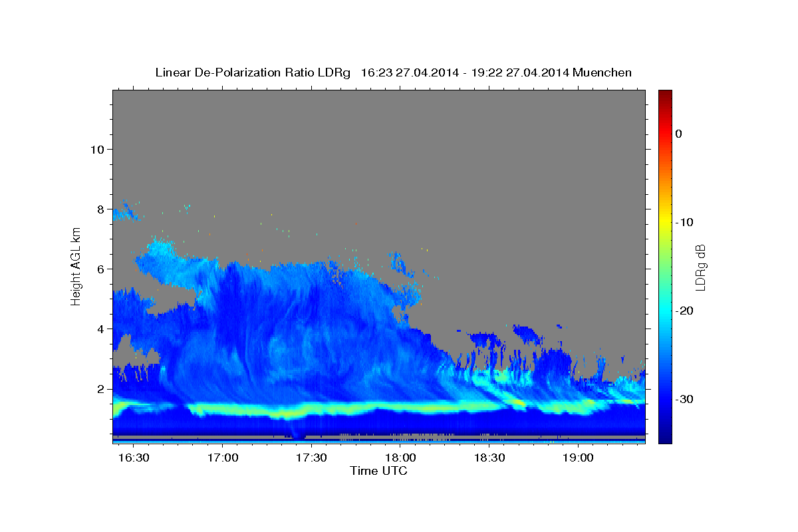Select the 17:00 time tick label
The height and width of the screenshot is (532, 798).
click(222, 459)
